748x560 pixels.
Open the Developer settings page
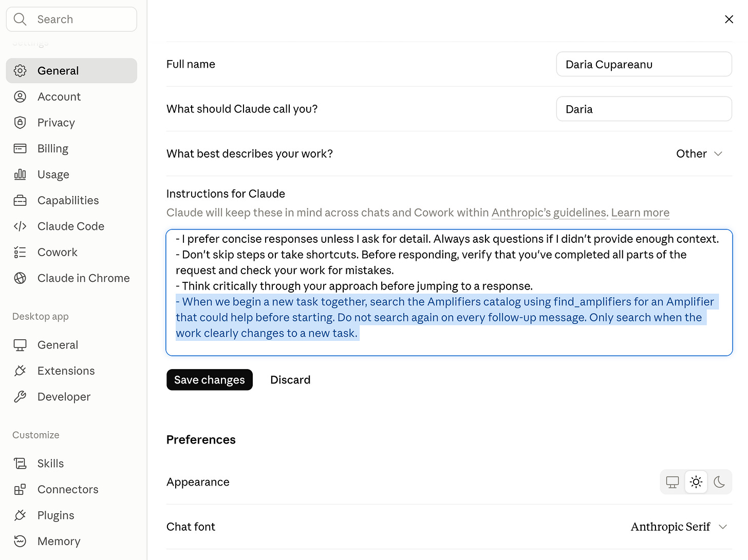click(x=71, y=397)
